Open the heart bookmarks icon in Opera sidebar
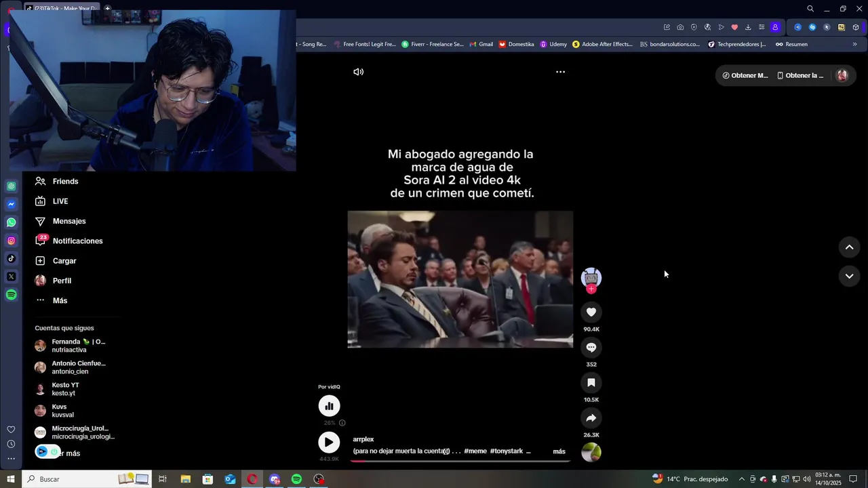Screen dimensions: 868x488 point(11,430)
